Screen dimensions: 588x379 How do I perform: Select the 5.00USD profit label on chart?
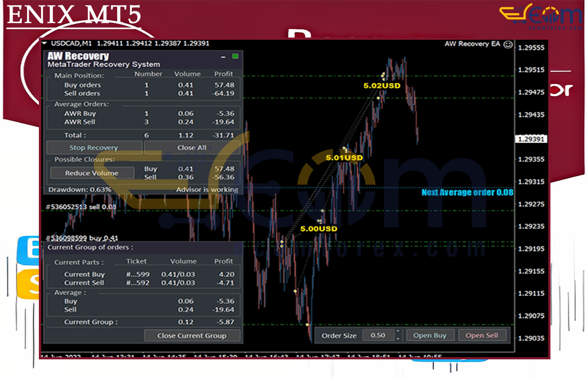click(318, 229)
